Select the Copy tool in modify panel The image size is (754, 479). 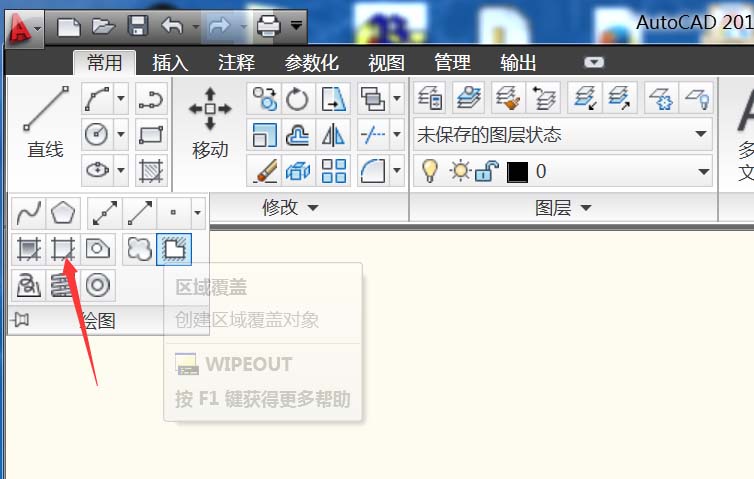click(265, 98)
